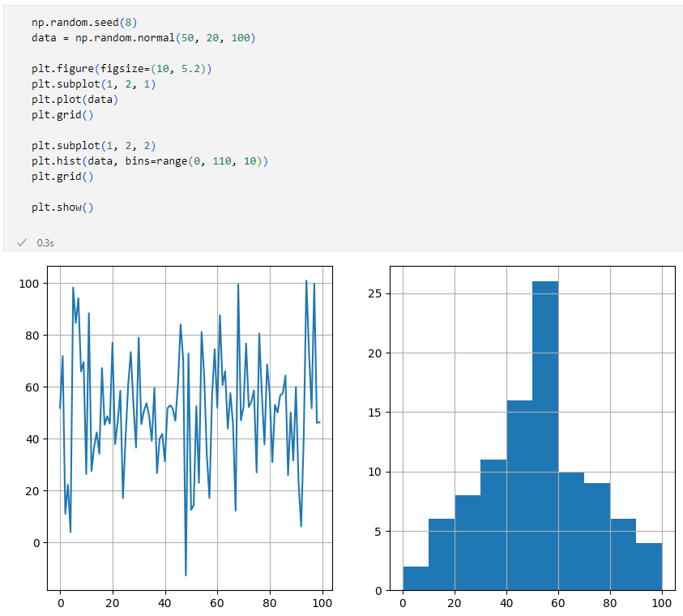Click the 60 x-axis label under line plot
683x616 pixels.
217,604
